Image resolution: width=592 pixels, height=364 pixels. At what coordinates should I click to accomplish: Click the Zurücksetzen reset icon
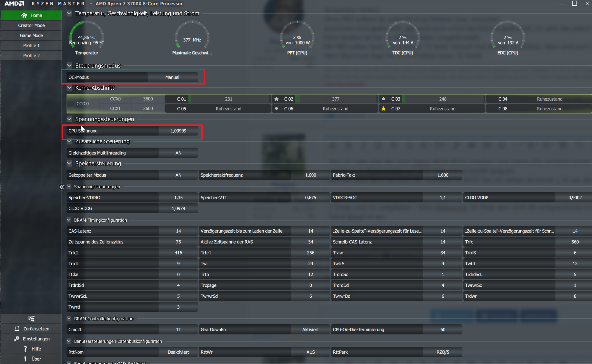(17, 329)
